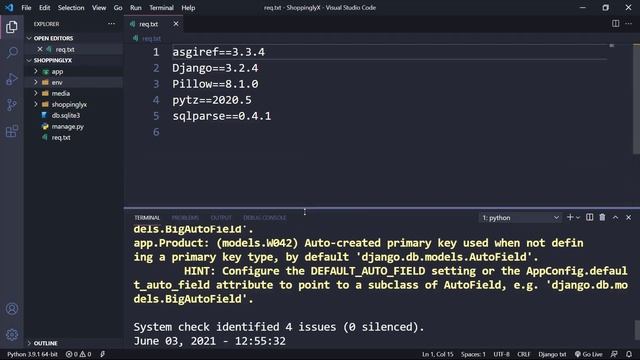Kill the terminal with trash icon
Screen dimensions: 640x360
602,218
